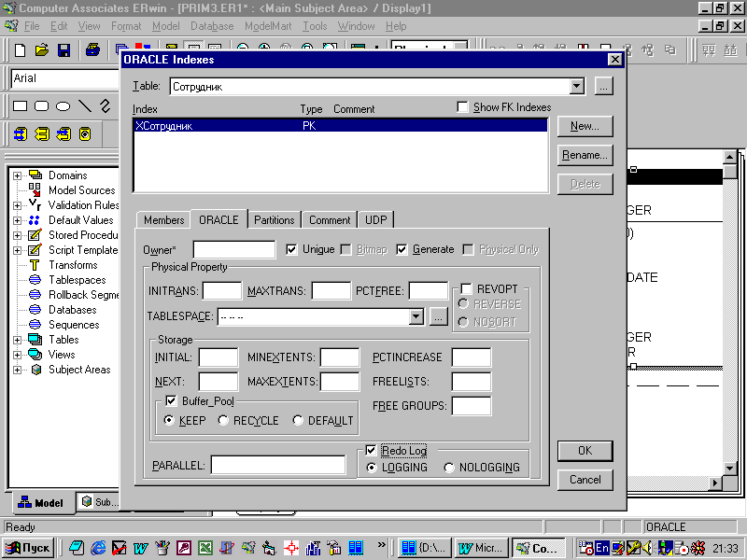
Task: Open the TABLESPACE dropdown list
Action: [x=416, y=316]
